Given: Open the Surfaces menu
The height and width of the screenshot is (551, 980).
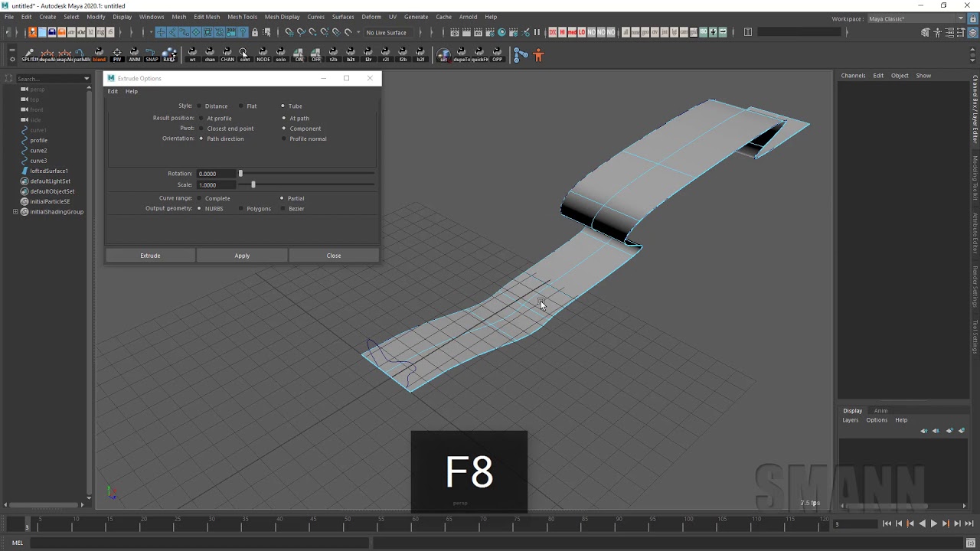Looking at the screenshot, I should point(343,17).
